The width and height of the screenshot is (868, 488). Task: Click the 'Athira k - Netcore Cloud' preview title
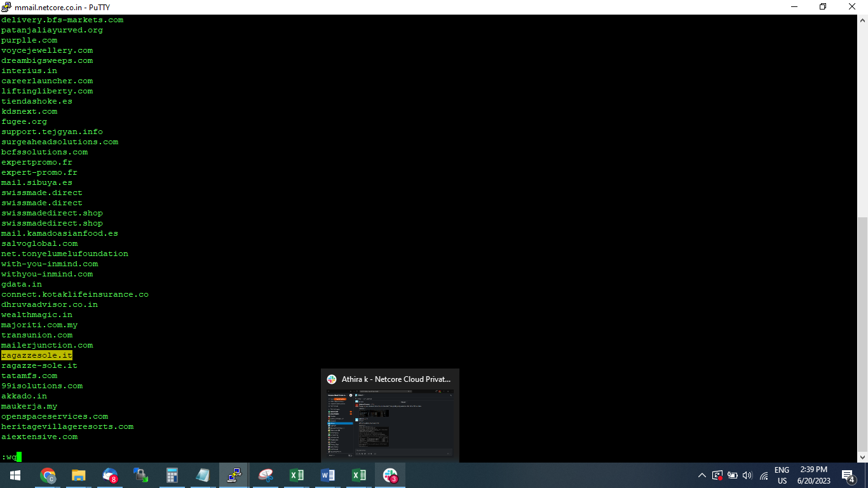tap(397, 379)
